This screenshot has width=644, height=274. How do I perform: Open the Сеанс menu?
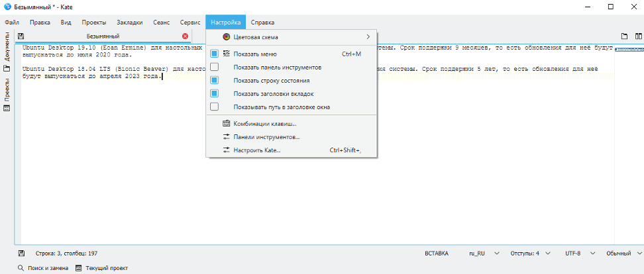(x=162, y=22)
